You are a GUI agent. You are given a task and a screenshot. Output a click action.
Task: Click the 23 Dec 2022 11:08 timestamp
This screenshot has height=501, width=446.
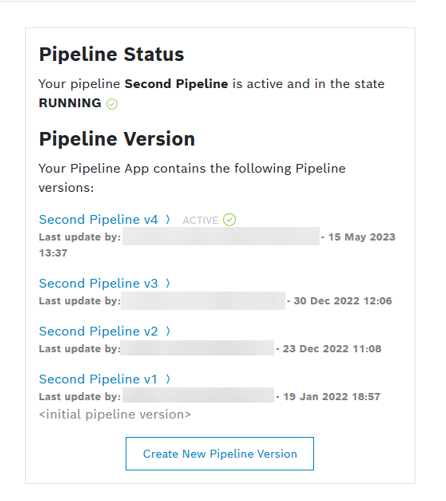pyautogui.click(x=332, y=349)
